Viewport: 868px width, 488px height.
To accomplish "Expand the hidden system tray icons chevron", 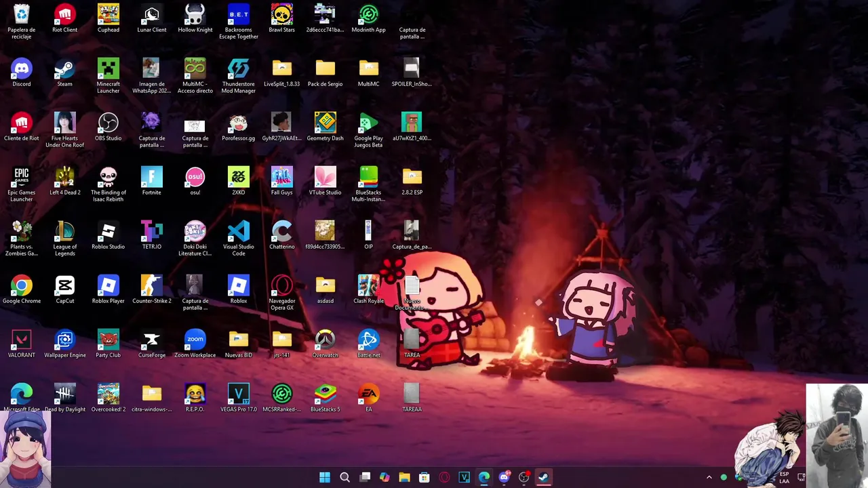I will point(709,477).
